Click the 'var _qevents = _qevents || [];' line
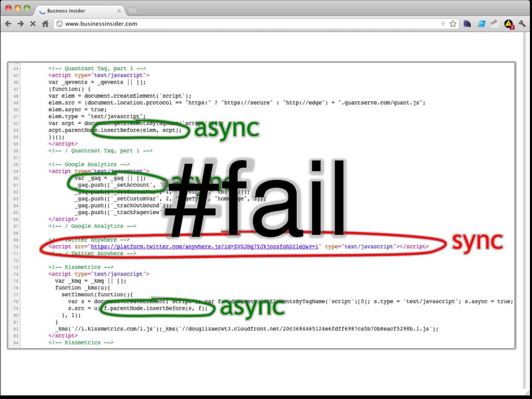532x399 pixels. pyautogui.click(x=97, y=82)
